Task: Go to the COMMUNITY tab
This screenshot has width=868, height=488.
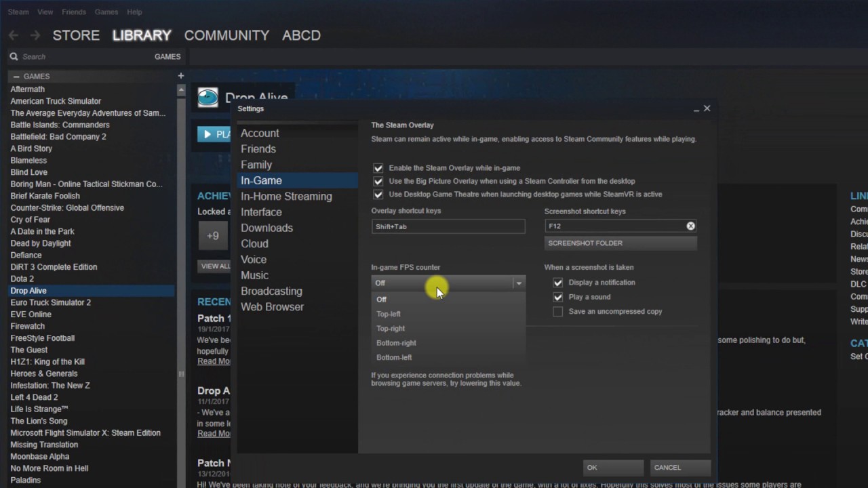Action: (226, 35)
